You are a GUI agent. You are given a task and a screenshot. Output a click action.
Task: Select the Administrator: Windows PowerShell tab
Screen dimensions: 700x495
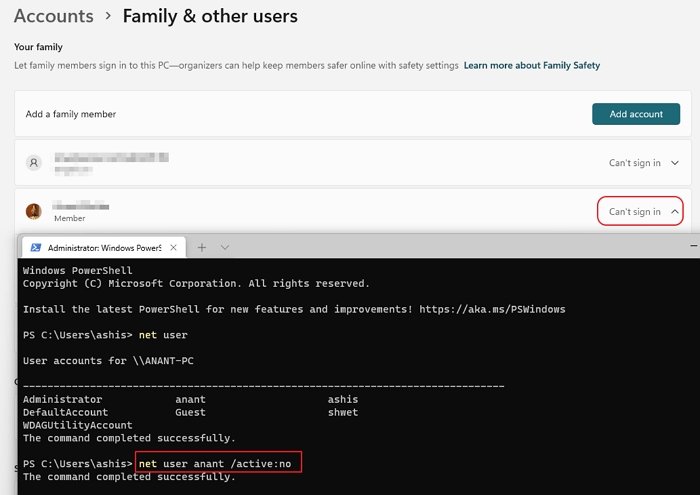point(104,248)
